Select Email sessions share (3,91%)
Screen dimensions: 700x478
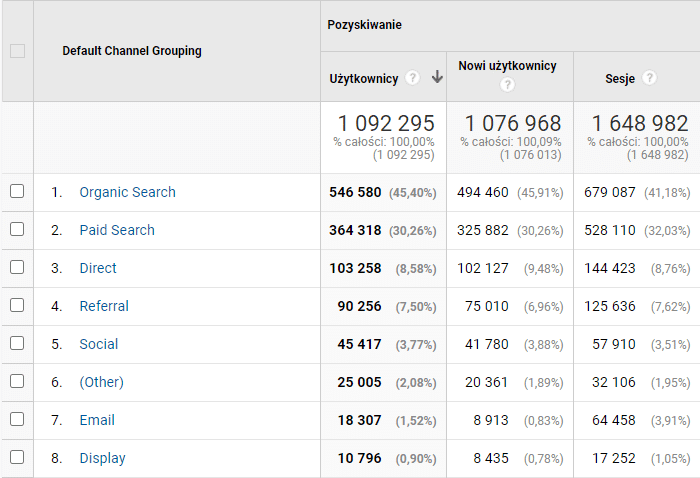(671, 420)
